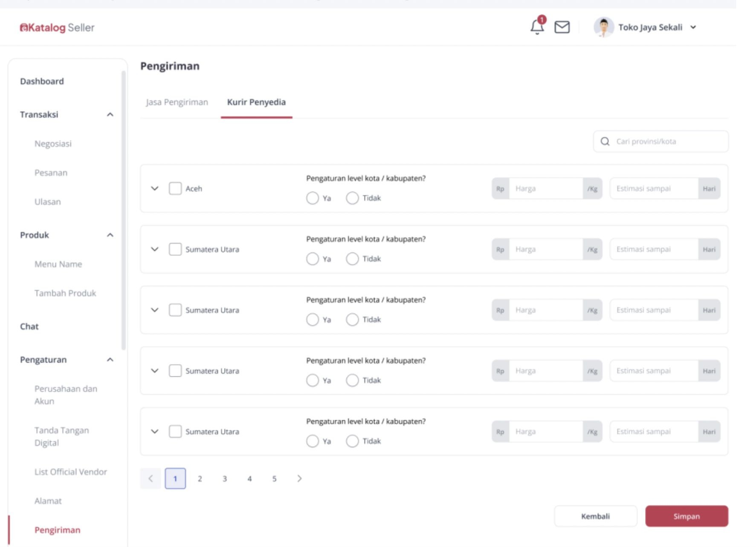This screenshot has height=547, width=756.
Task: Click the Toko Jaya Sekali profile avatar
Action: pos(603,27)
